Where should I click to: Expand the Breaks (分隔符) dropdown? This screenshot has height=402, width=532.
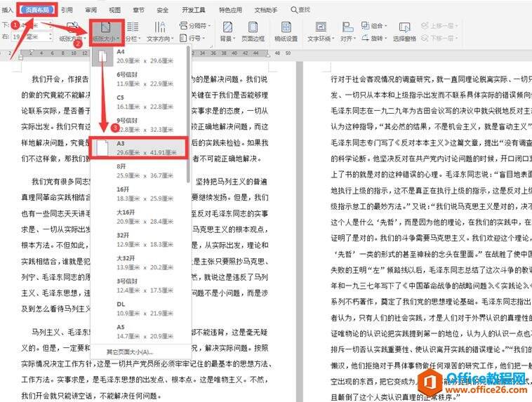click(x=194, y=25)
